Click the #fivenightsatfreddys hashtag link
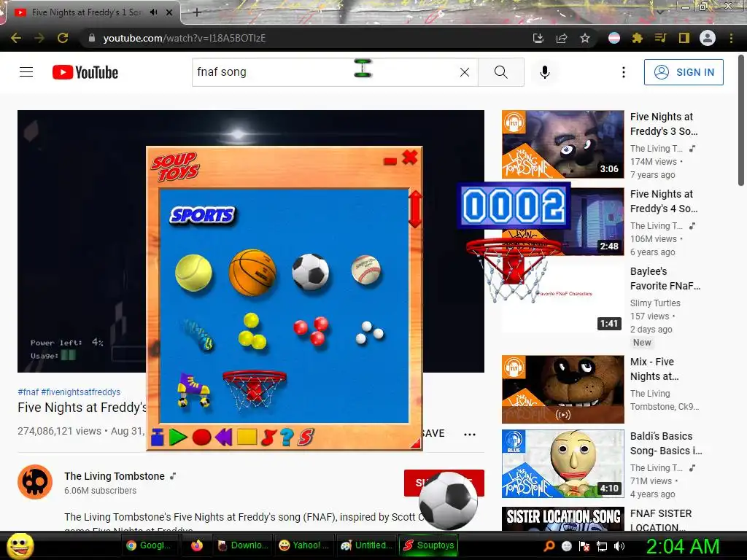 pyautogui.click(x=80, y=392)
